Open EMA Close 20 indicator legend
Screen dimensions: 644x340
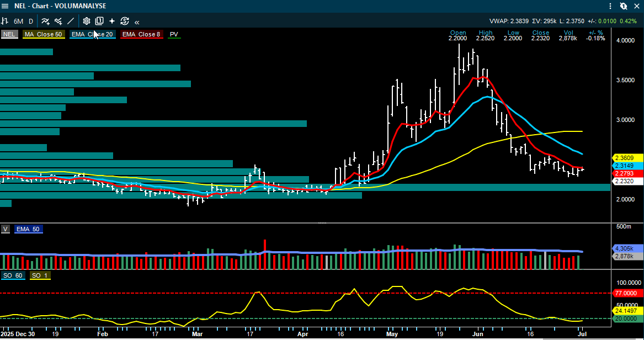pos(92,34)
